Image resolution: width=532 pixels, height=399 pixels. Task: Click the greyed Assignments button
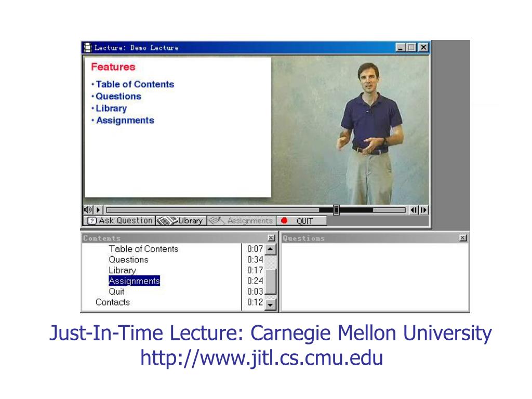pyautogui.click(x=241, y=220)
